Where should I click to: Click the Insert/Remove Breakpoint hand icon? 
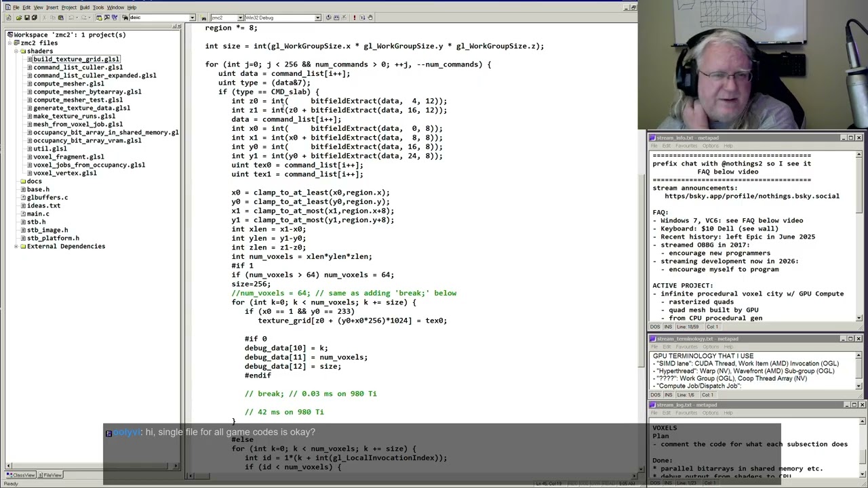click(x=371, y=18)
